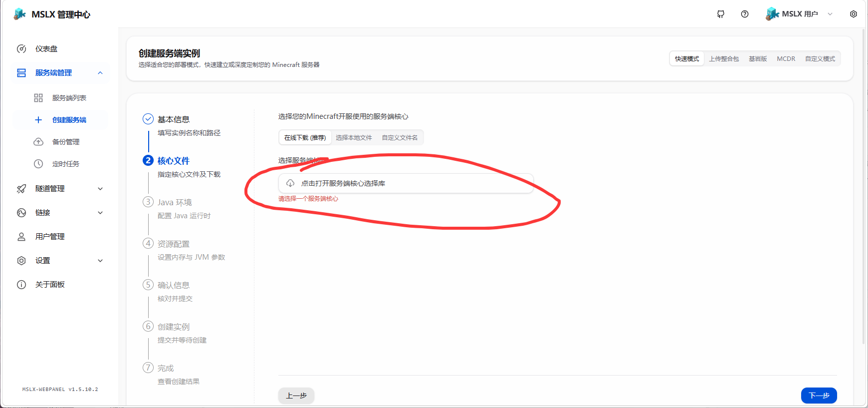Expand the 隧道管理 menu chevron
Screen dimensions: 868x408
pos(100,189)
